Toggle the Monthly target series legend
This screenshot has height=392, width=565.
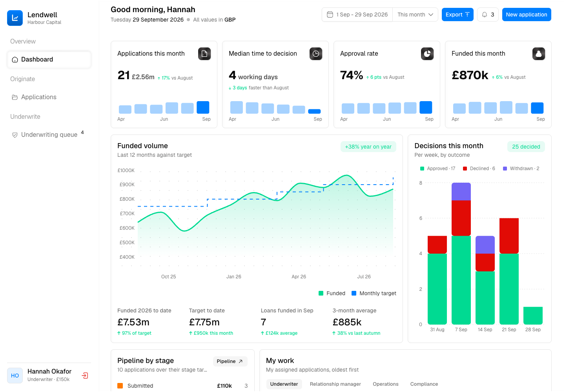pyautogui.click(x=374, y=293)
